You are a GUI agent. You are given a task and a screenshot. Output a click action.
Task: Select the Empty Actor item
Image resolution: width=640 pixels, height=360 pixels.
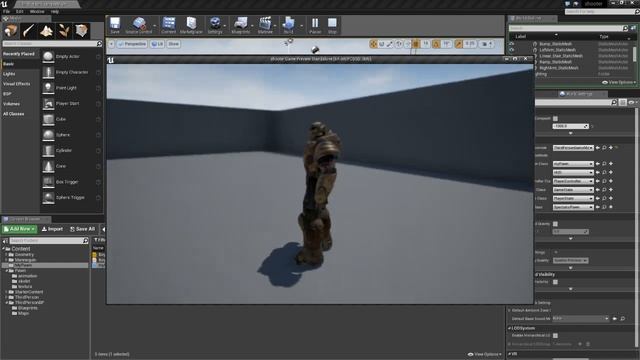pyautogui.click(x=71, y=56)
